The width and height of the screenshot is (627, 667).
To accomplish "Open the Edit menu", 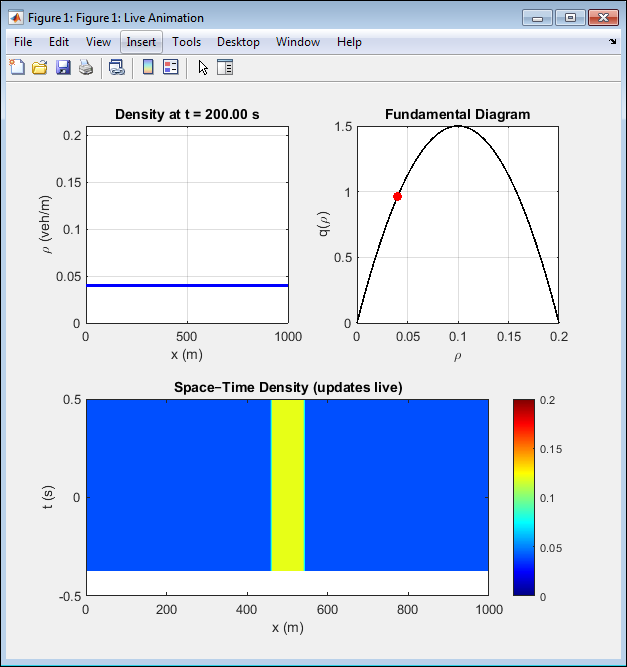I will coord(59,42).
